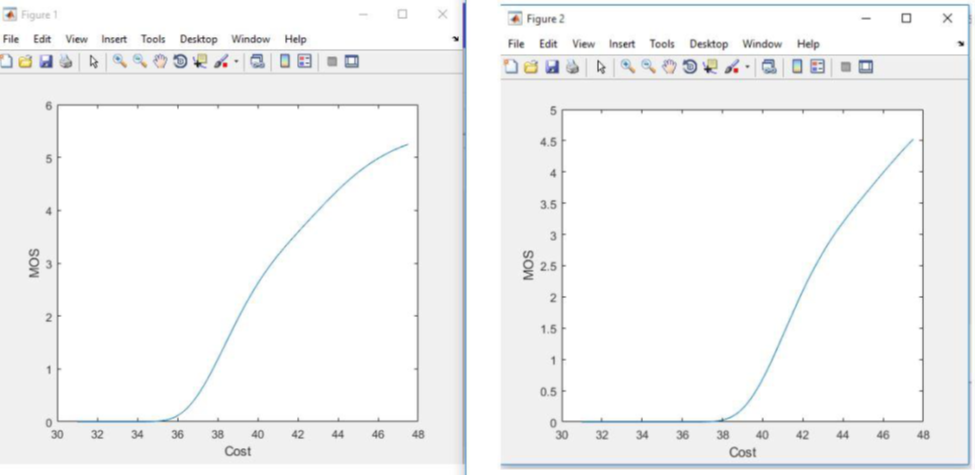
Task: Open the Window menu in Figure 2
Action: coord(762,44)
